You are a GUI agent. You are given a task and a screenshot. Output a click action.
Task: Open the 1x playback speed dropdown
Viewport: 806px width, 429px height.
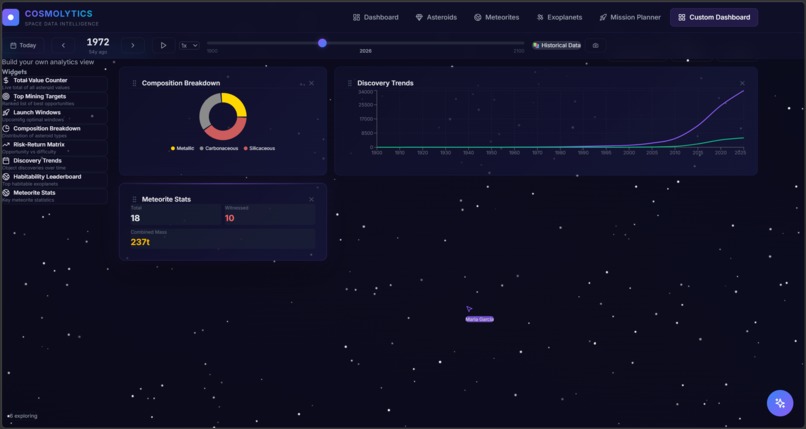189,45
